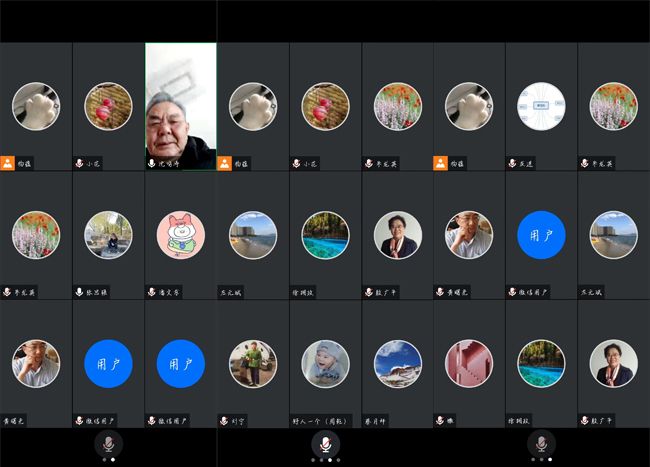Click the microphone icon beside the name 雅
The width and height of the screenshot is (650, 467).
tap(440, 421)
